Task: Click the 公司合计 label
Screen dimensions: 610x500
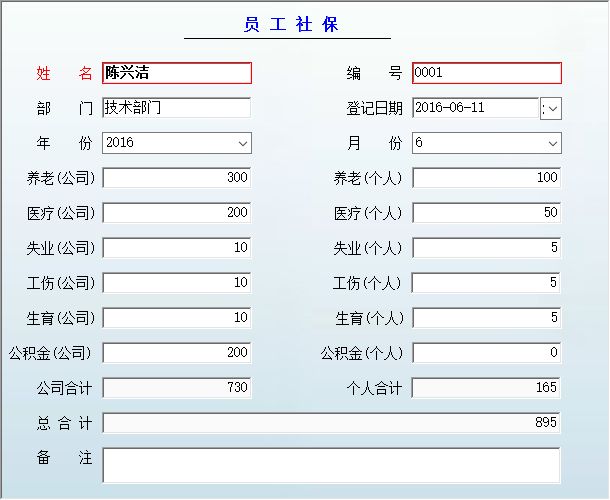Action: [x=64, y=388]
